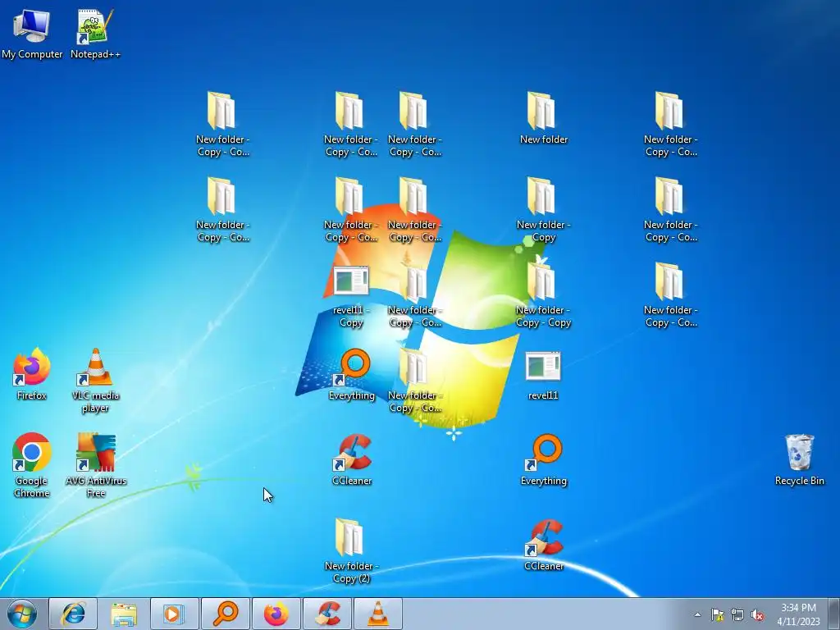Select the AVG AntiVirus Free shortcut
The height and width of the screenshot is (630, 840).
(96, 465)
